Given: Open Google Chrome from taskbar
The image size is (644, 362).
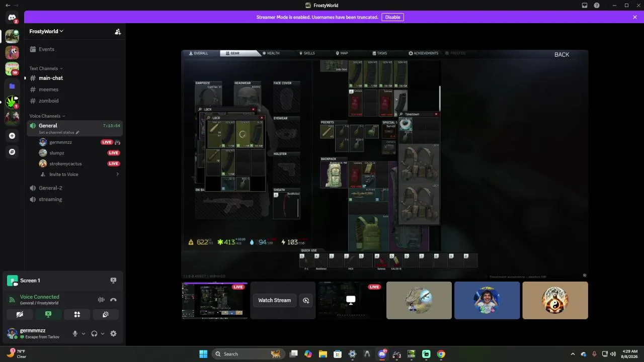Looking at the screenshot, I should tap(441, 354).
